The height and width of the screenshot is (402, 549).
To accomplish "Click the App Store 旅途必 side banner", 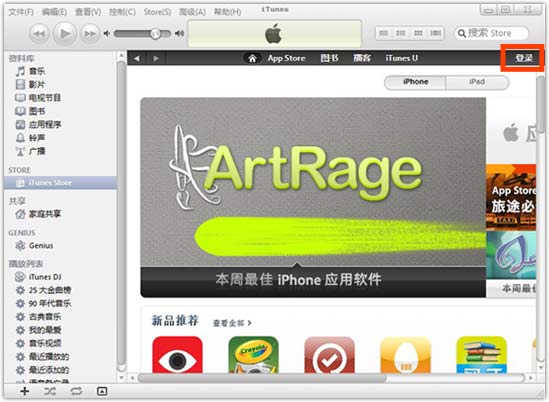I will pyautogui.click(x=511, y=197).
